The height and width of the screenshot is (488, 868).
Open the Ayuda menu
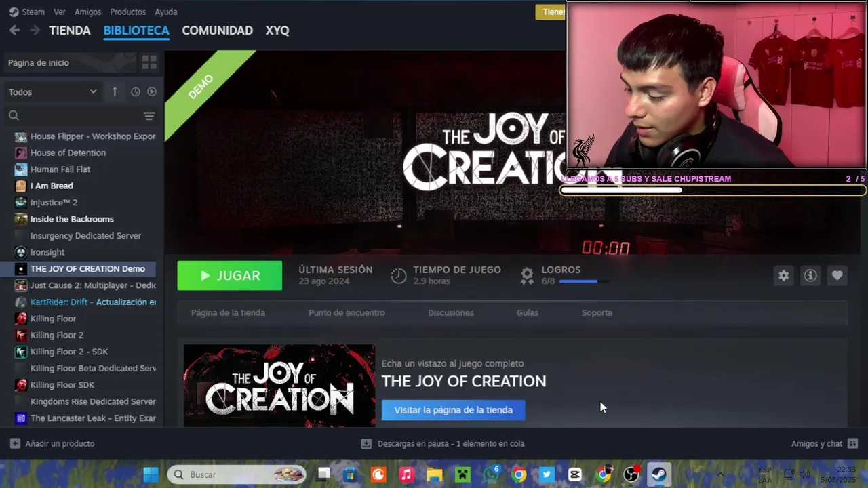[166, 12]
